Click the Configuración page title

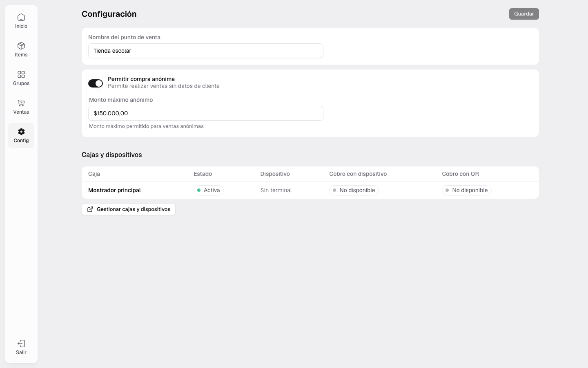tap(109, 14)
